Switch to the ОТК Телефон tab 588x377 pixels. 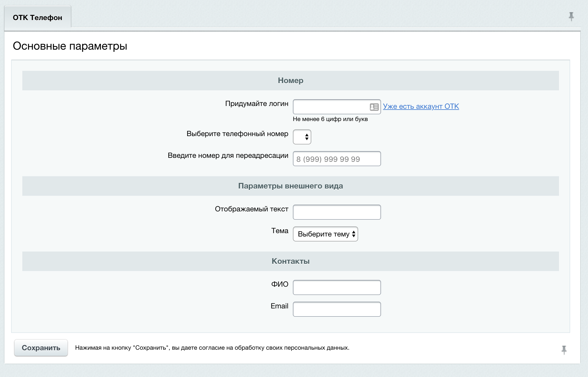[38, 18]
